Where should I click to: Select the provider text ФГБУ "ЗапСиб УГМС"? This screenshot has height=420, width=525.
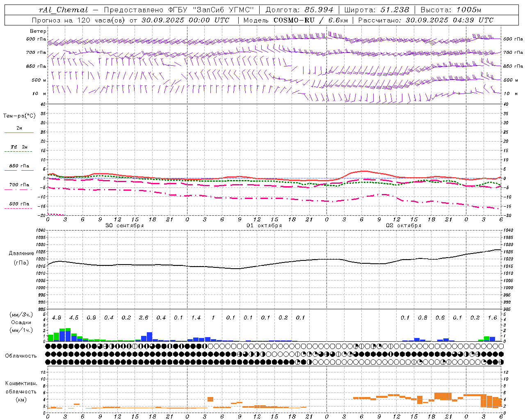(x=212, y=10)
